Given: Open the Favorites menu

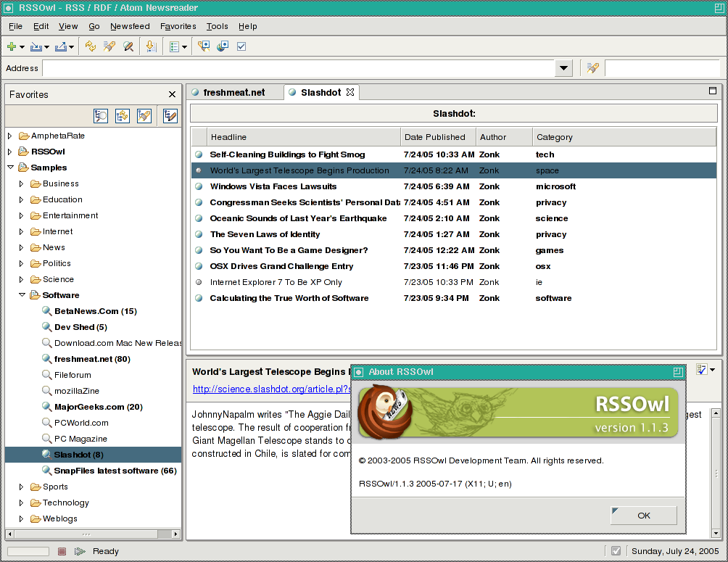Looking at the screenshot, I should (x=178, y=27).
